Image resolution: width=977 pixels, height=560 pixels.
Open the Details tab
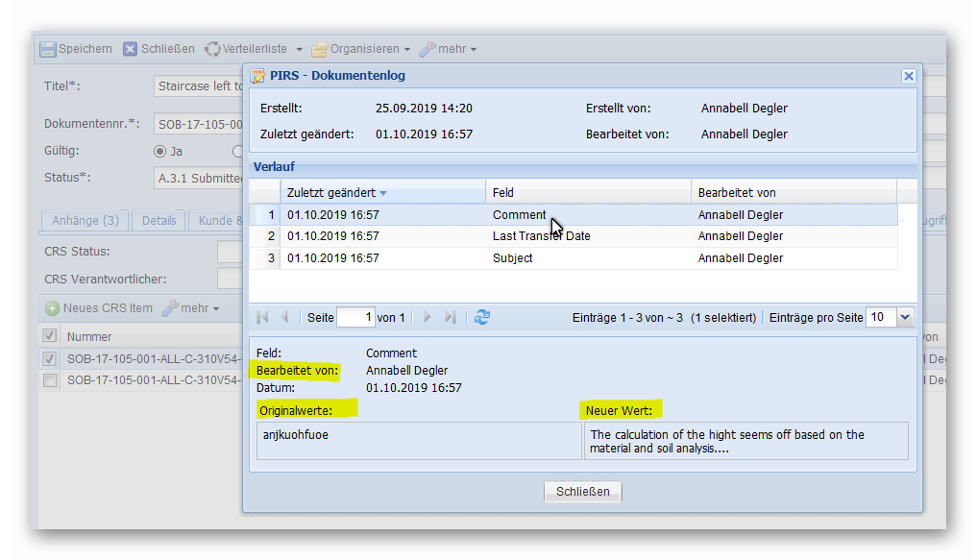click(x=159, y=220)
